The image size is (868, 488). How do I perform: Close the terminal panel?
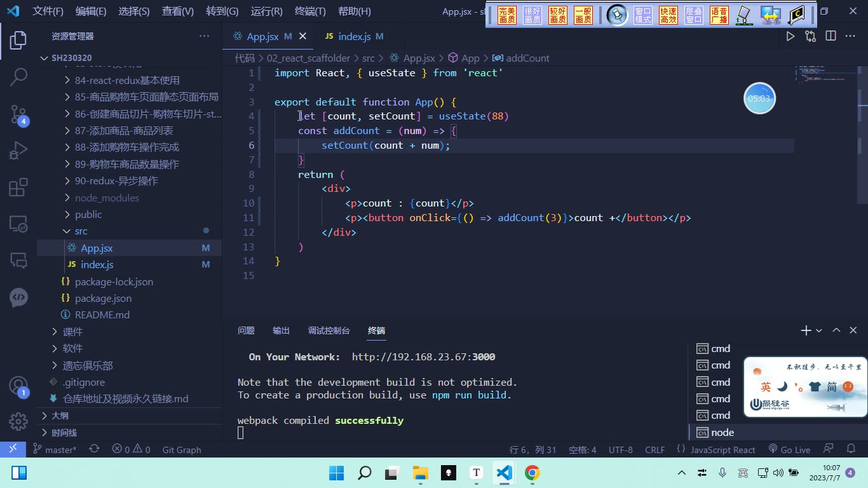(x=853, y=330)
